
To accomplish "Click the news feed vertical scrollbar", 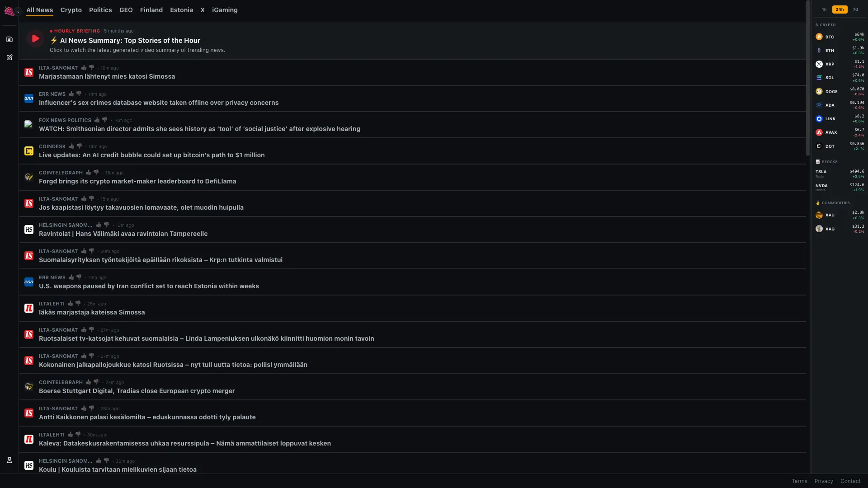I will pyautogui.click(x=808, y=79).
